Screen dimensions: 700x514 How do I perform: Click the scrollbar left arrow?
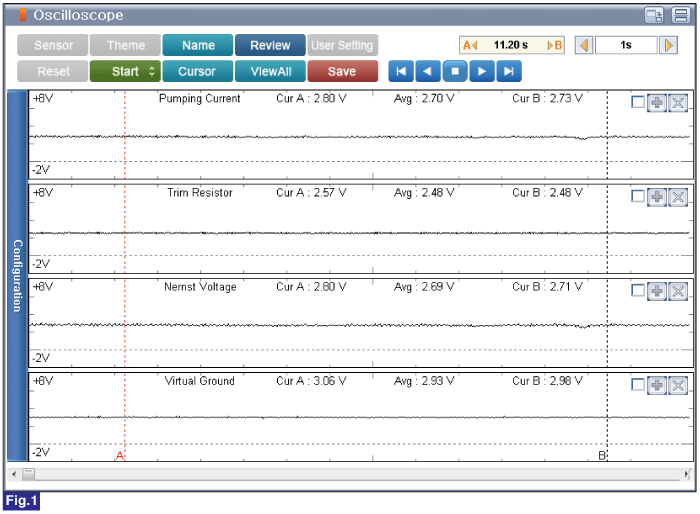point(14,474)
